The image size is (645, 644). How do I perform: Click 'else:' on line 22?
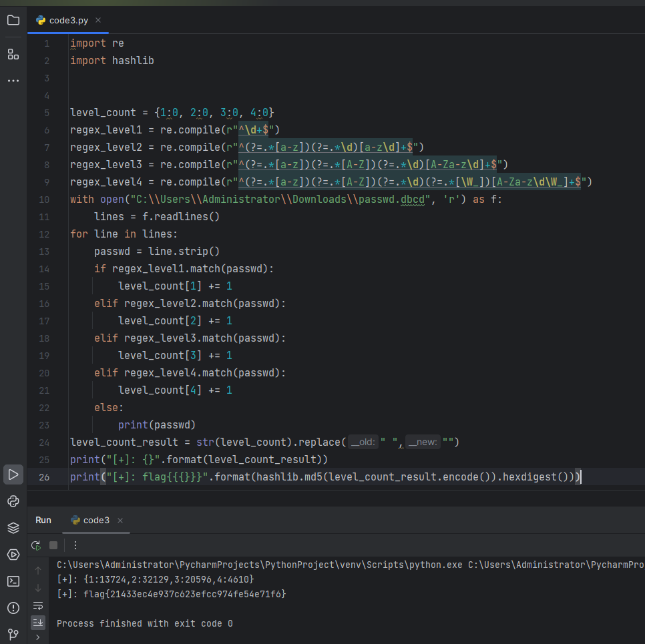[109, 408]
